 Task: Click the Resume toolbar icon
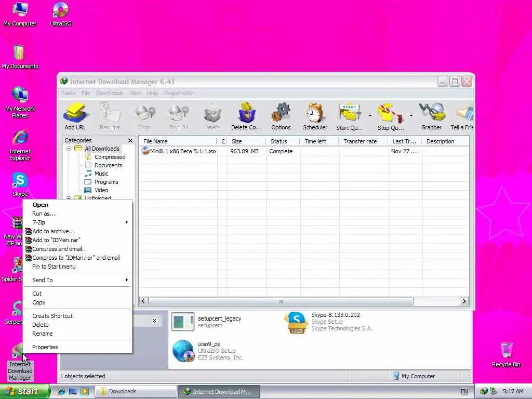(110, 116)
